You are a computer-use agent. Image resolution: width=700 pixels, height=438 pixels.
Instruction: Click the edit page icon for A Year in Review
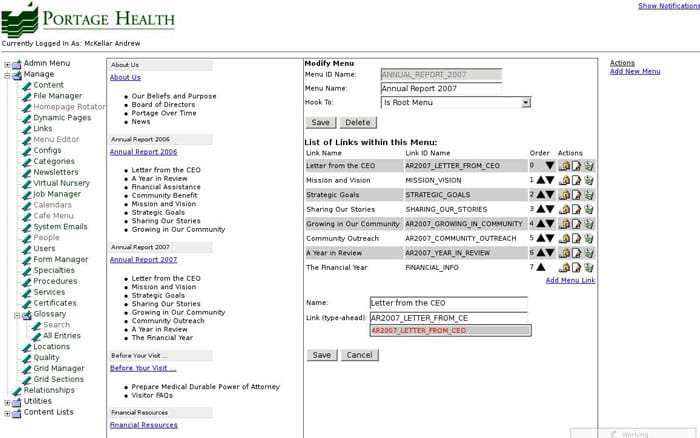576,253
